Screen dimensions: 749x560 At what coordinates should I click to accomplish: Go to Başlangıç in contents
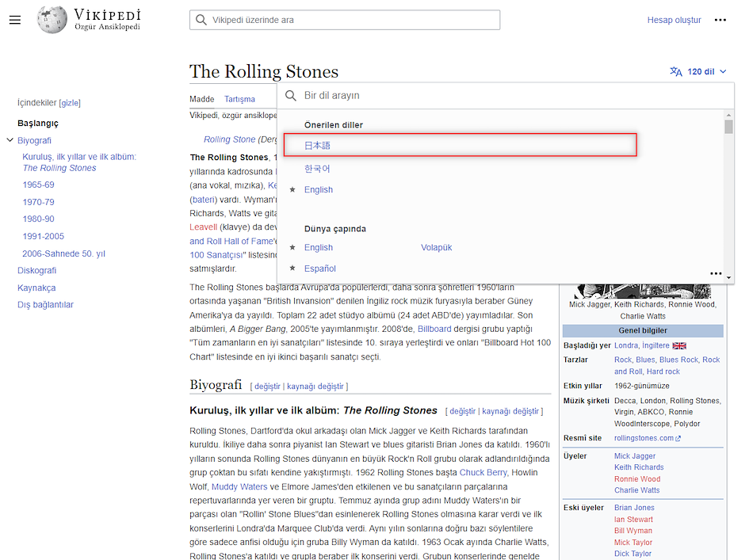point(38,124)
